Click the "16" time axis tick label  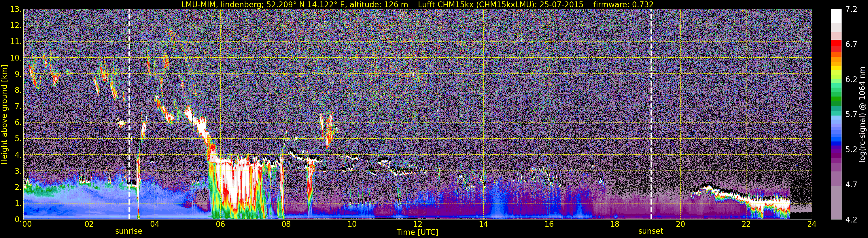click(x=549, y=224)
